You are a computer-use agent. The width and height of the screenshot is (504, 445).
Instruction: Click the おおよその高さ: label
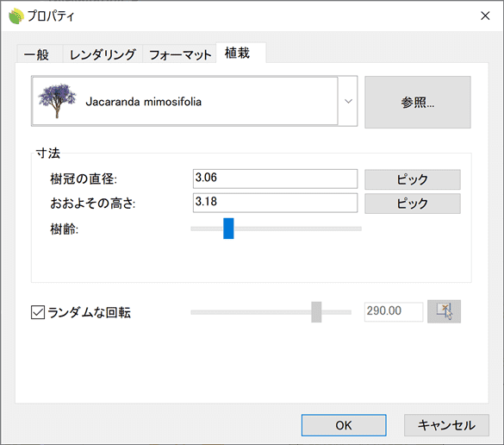coord(93,204)
